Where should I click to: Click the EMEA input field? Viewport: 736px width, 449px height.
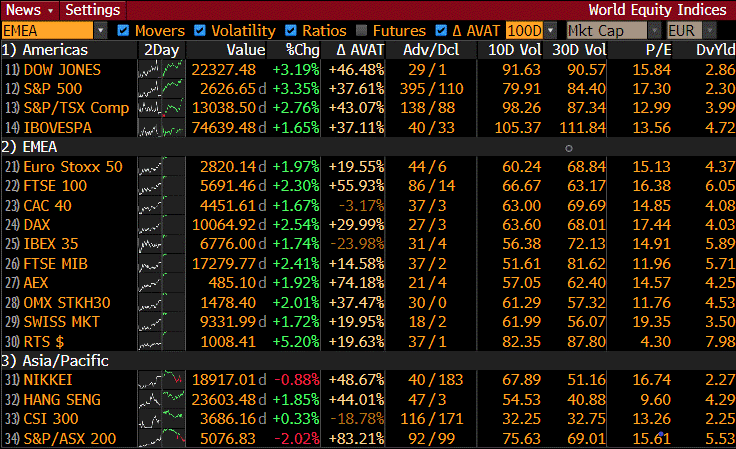(x=47, y=31)
